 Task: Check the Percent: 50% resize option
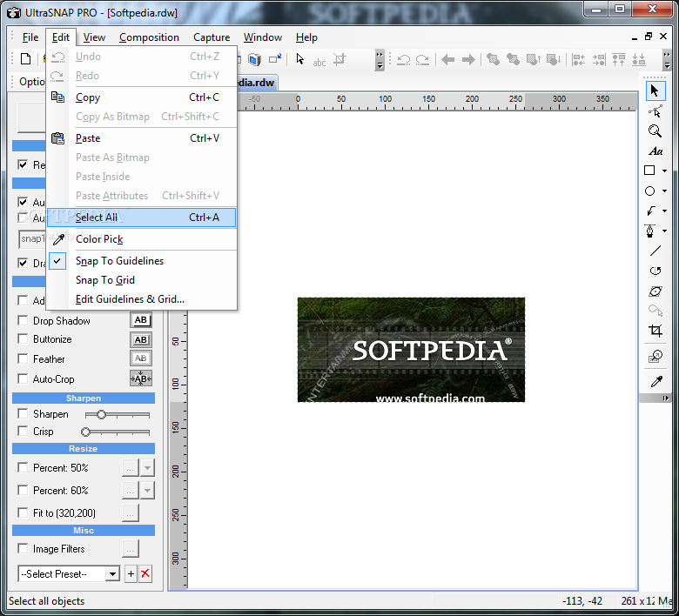pos(23,467)
